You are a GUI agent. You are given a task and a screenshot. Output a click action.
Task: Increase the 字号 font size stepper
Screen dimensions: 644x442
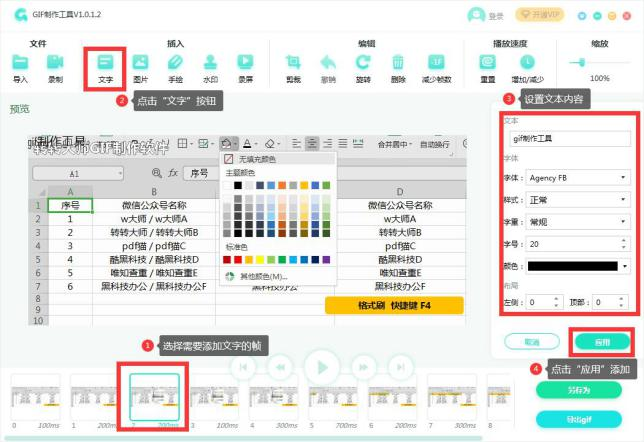click(624, 241)
